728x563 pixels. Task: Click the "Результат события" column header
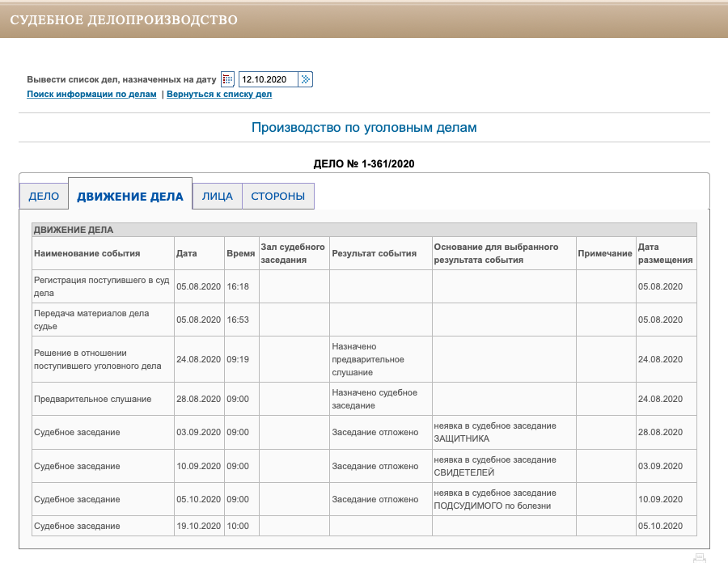pos(374,253)
